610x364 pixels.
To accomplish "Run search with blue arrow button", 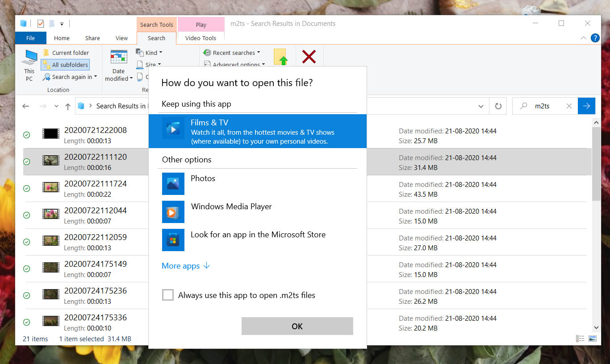I will [x=586, y=106].
